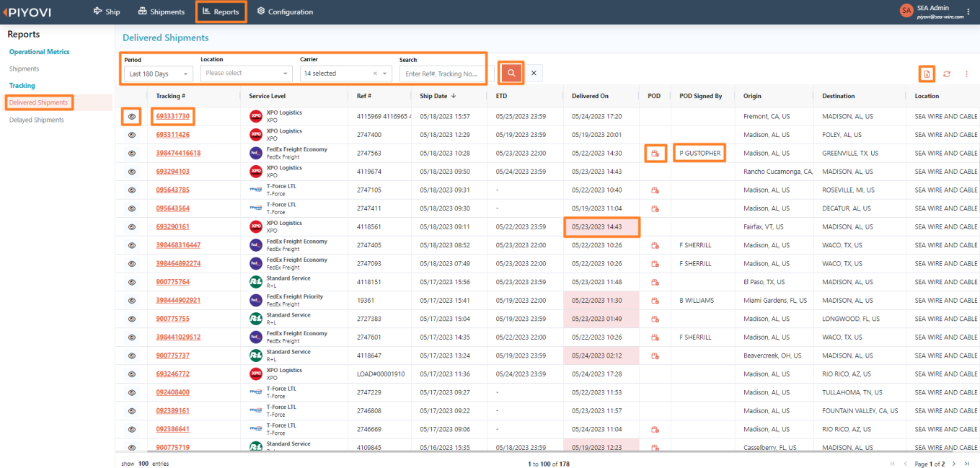This screenshot has width=980, height=468.
Task: Click delivered date 05/23/2023 14:43 for 693290161
Action: (601, 226)
